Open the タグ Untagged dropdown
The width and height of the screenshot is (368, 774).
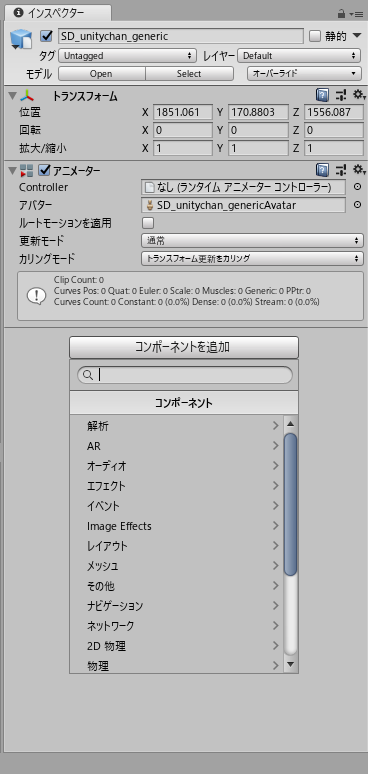click(127, 56)
